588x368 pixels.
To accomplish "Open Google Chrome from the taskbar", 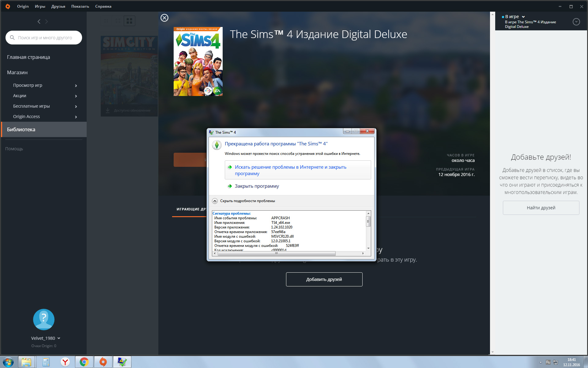I will click(84, 362).
